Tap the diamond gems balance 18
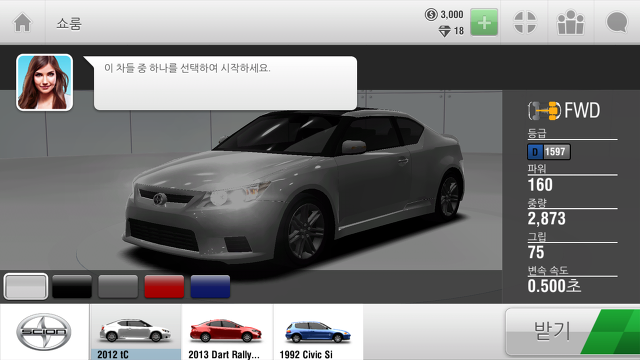This screenshot has width=640, height=360. [x=451, y=31]
